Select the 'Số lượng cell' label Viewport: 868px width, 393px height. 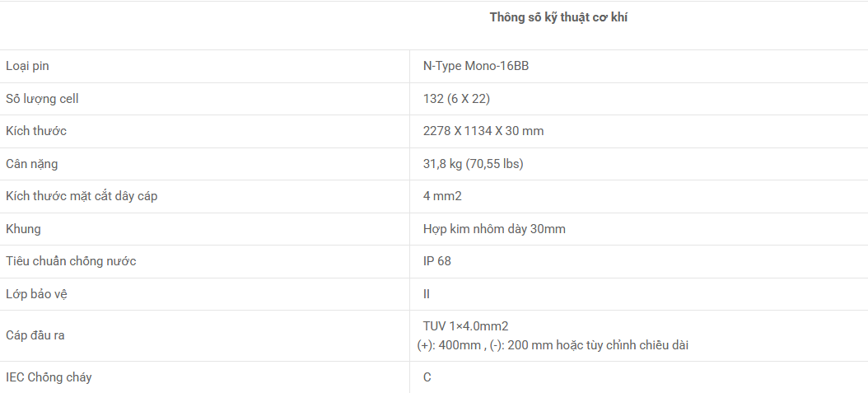42,99
